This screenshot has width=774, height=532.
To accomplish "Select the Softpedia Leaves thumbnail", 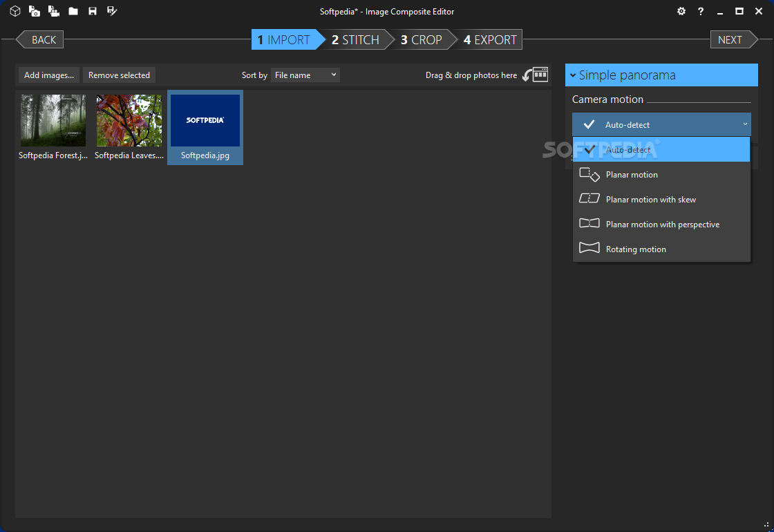I will [129, 127].
